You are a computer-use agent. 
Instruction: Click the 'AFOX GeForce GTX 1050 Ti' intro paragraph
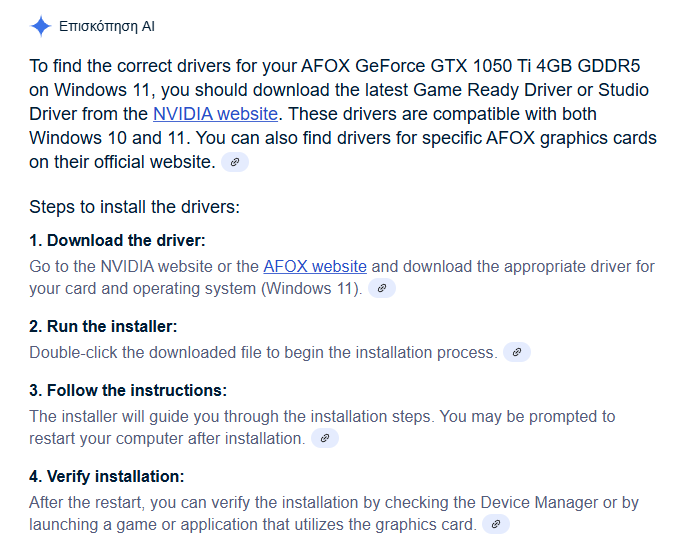pyautogui.click(x=343, y=114)
